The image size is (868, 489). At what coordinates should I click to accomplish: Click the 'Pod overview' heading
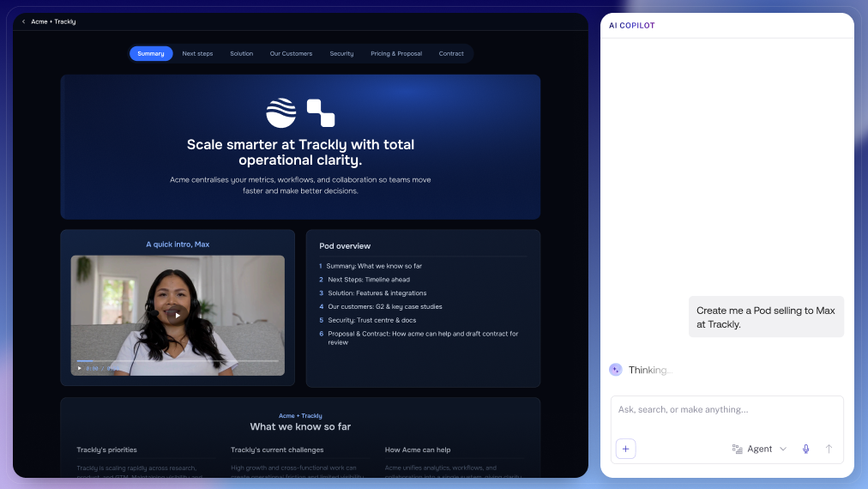[x=345, y=246]
